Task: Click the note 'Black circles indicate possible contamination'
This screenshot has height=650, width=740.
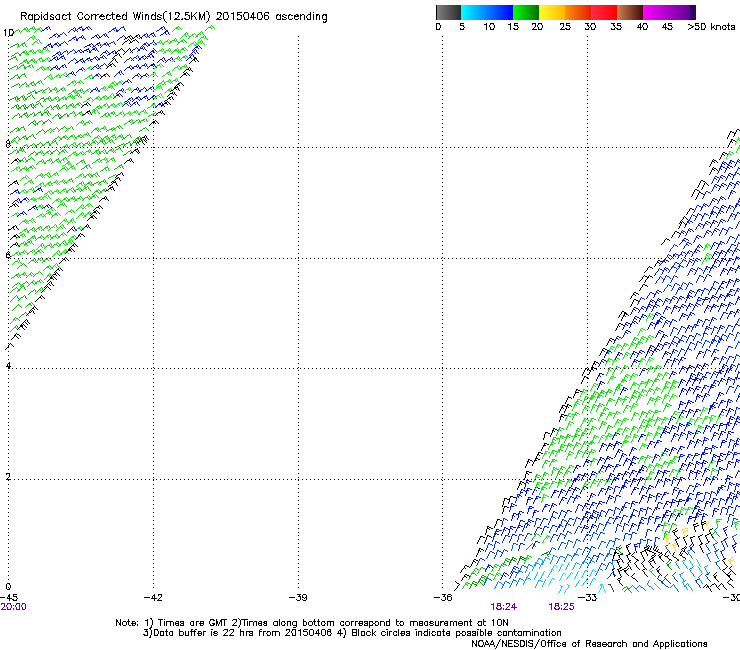Action: pyautogui.click(x=456, y=633)
